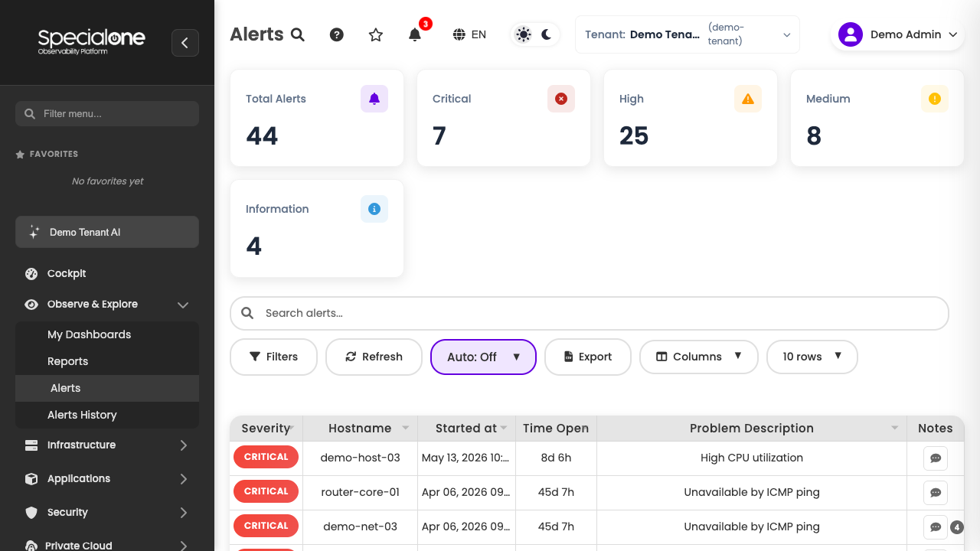Sort by Severity column header
Screen dimensions: 980x551
(x=266, y=429)
